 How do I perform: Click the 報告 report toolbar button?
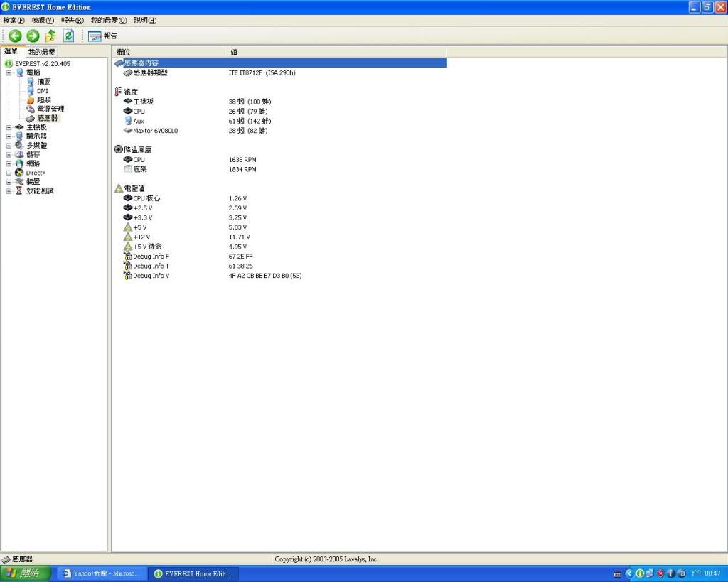click(x=103, y=36)
